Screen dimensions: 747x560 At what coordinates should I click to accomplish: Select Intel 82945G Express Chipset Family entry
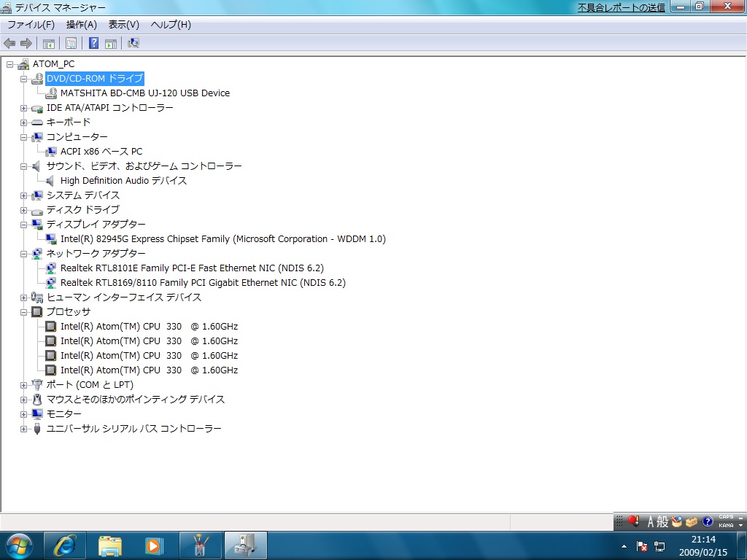(x=223, y=239)
